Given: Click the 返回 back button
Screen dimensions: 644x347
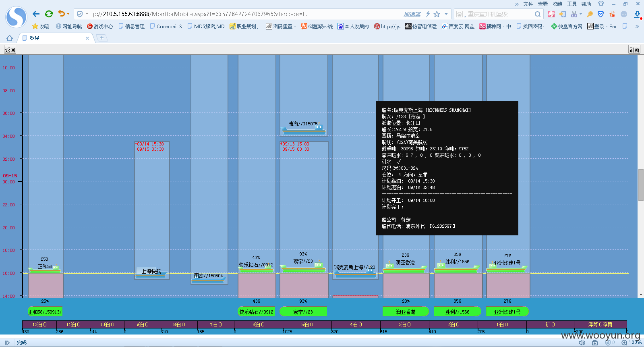Looking at the screenshot, I should [x=10, y=50].
